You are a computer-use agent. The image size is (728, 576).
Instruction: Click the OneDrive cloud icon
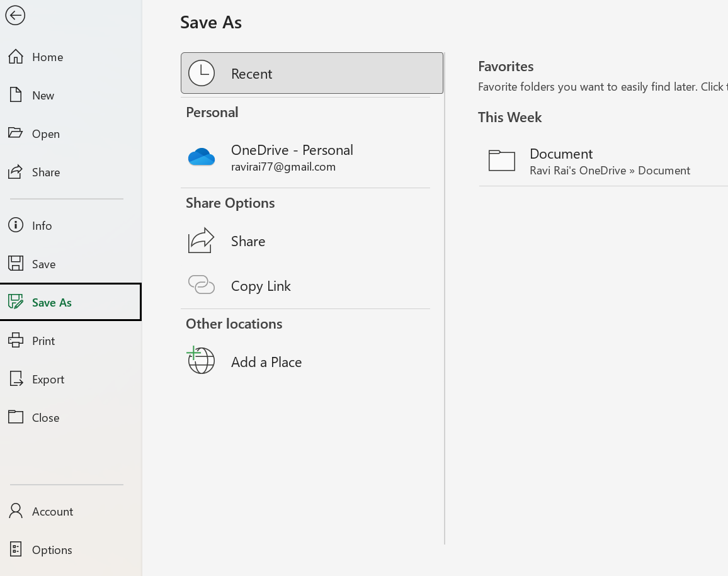click(x=202, y=157)
